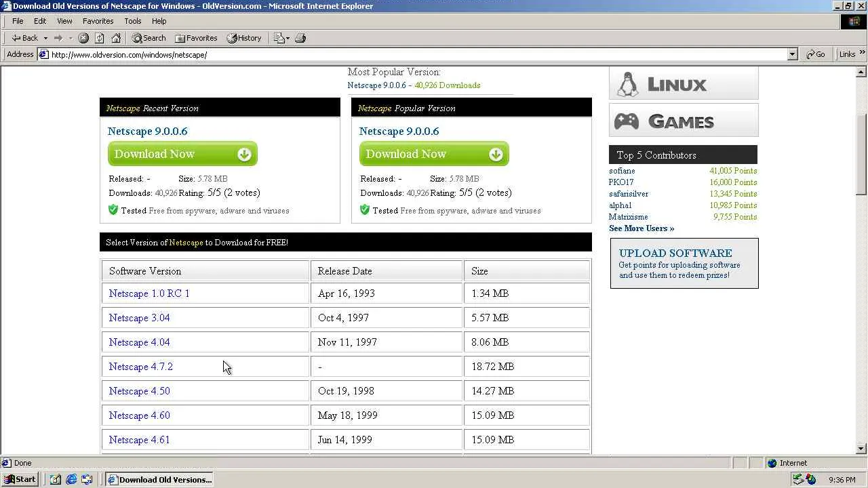Click the See More Users link

coord(642,228)
